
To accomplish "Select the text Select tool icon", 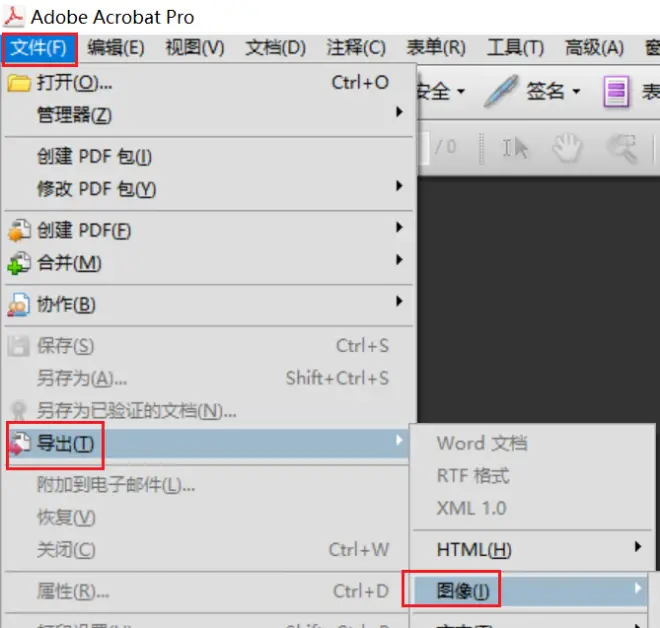I will tap(515, 148).
